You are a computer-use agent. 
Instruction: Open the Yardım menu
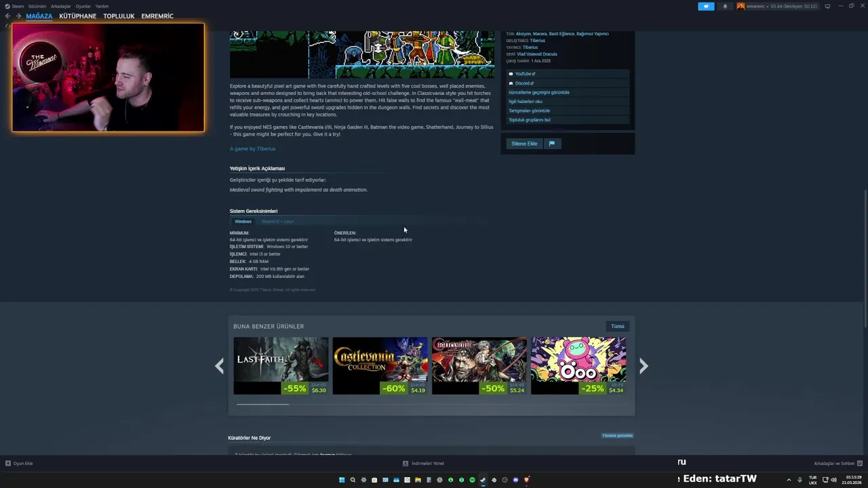(102, 6)
